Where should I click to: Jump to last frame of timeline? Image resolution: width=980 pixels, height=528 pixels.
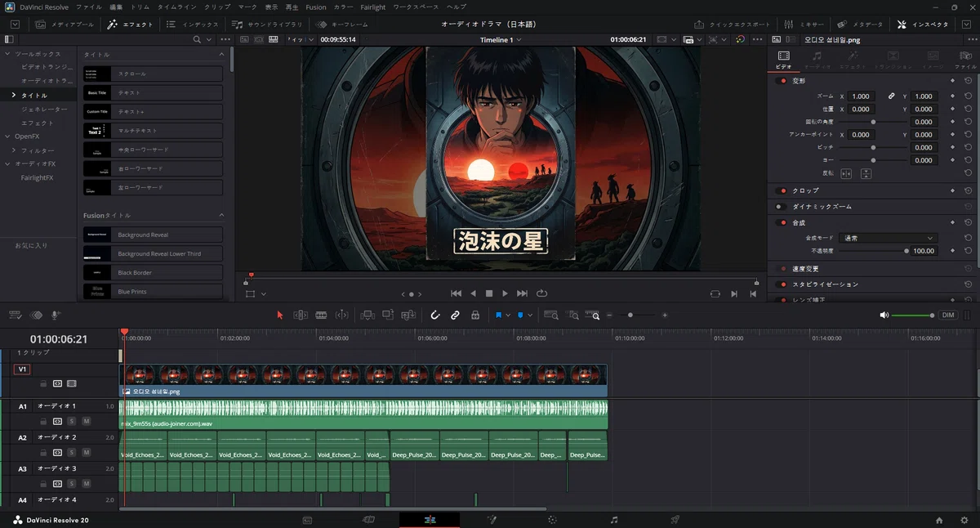(522, 293)
